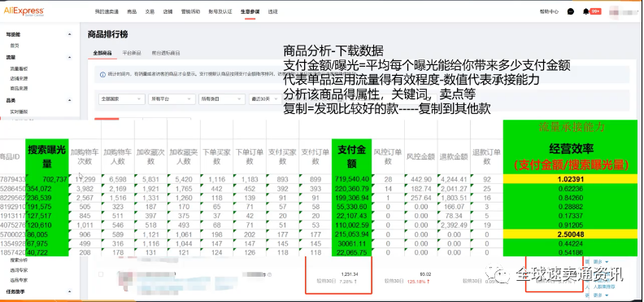
Task: Switch to the 平台新品 tab
Action: [132, 53]
